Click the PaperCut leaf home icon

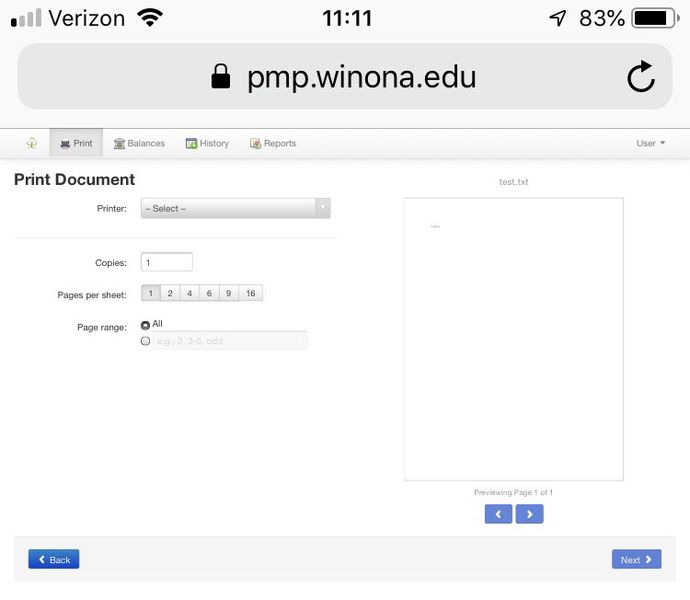point(32,143)
